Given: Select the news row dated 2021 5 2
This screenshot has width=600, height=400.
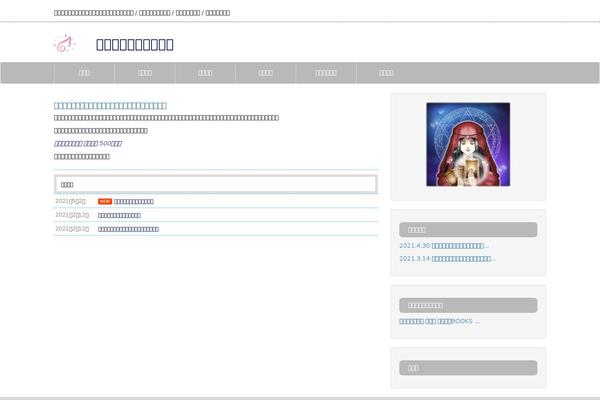Looking at the screenshot, I should [216, 201].
